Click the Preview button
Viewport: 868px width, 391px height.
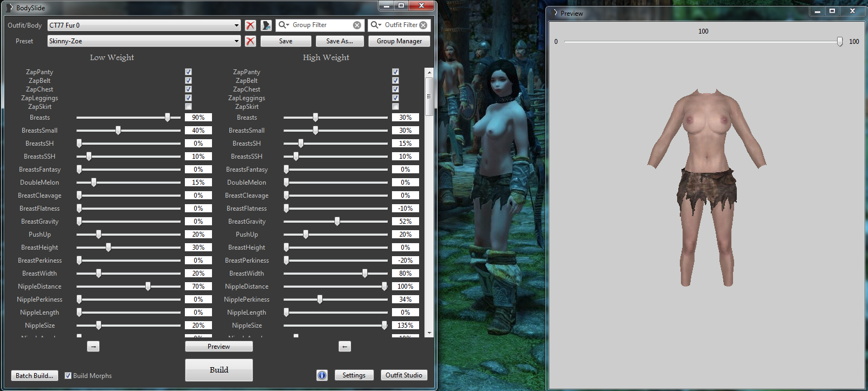coord(218,347)
